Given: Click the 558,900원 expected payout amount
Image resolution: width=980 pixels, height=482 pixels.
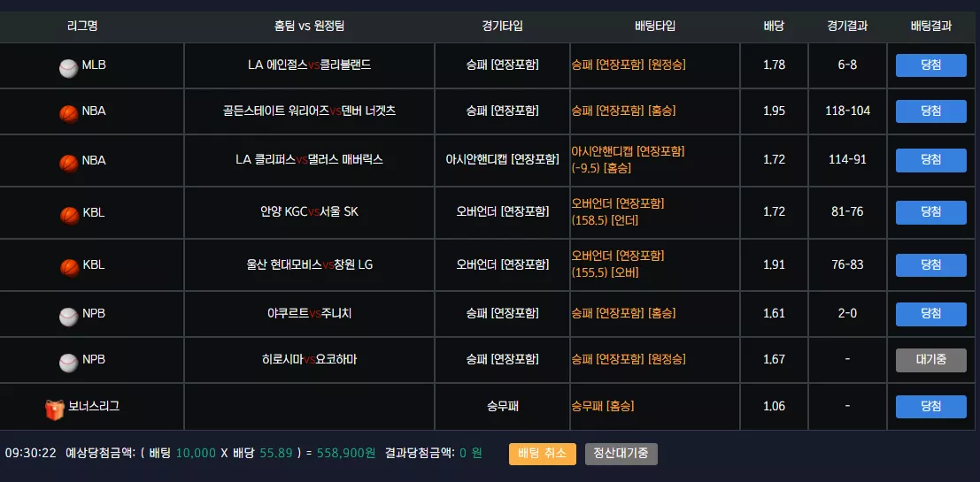Looking at the screenshot, I should coord(346,454).
